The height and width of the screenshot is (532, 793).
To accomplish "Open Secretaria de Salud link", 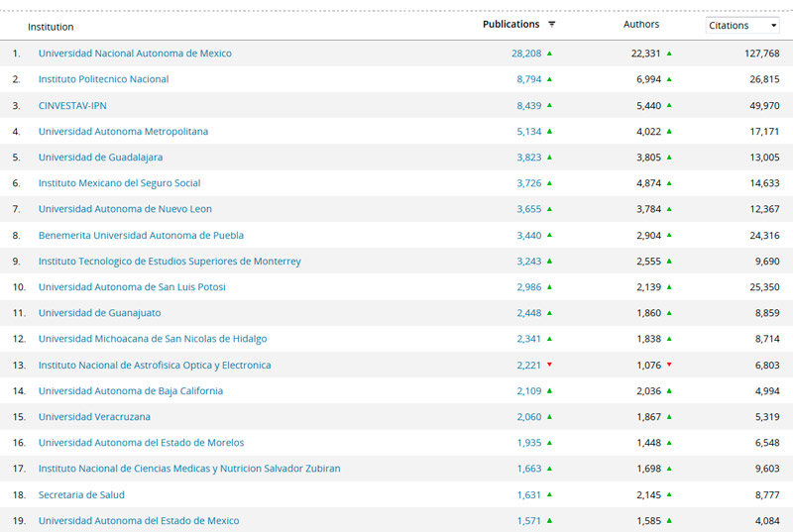I will [x=81, y=494].
